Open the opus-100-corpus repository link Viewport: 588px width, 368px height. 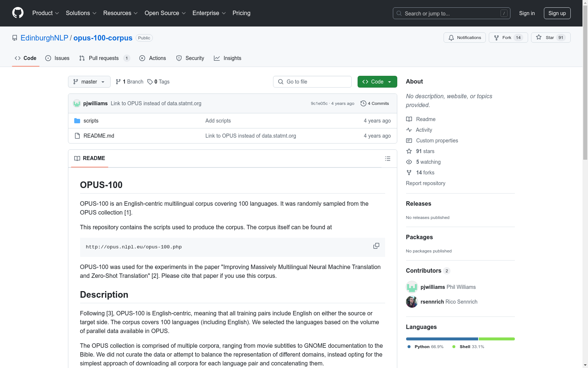103,38
